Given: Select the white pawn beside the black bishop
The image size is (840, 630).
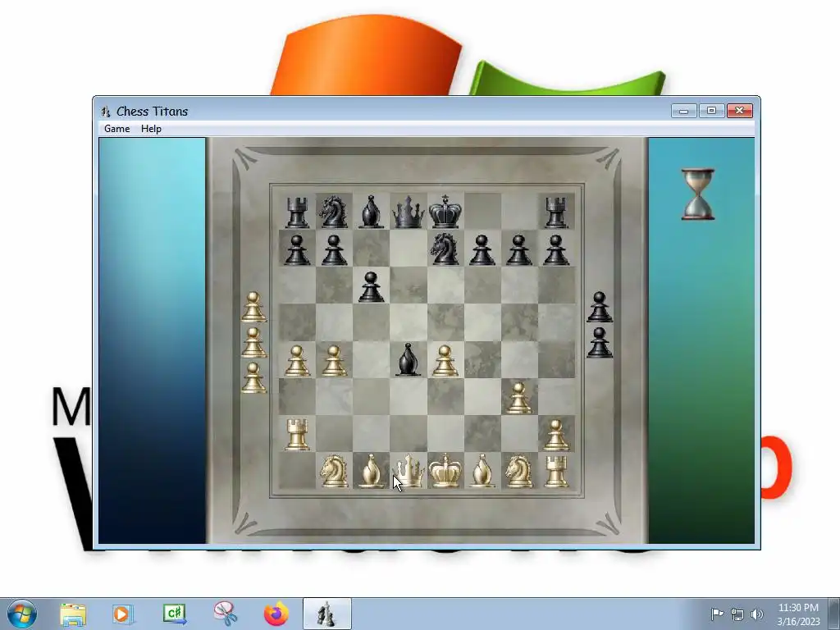Looking at the screenshot, I should [445, 361].
